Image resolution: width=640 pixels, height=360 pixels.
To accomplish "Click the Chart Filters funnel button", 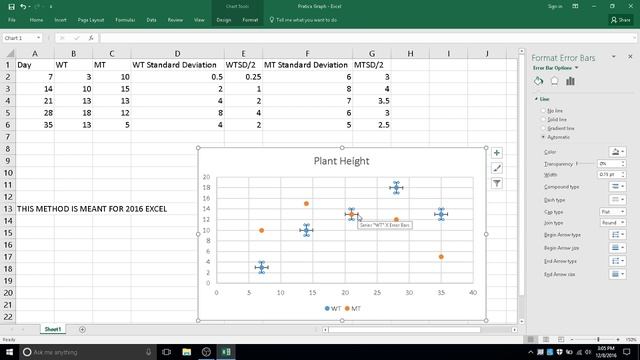I will point(496,183).
